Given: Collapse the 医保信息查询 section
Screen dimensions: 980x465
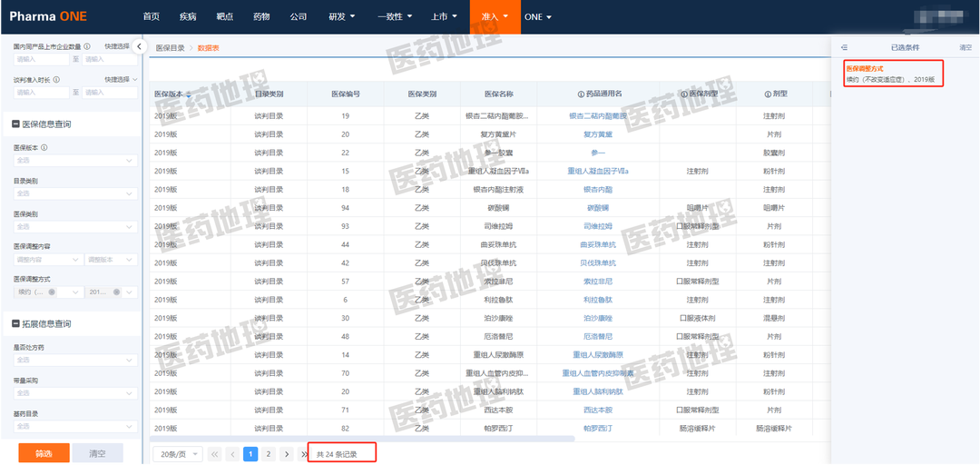Looking at the screenshot, I should click(x=16, y=124).
